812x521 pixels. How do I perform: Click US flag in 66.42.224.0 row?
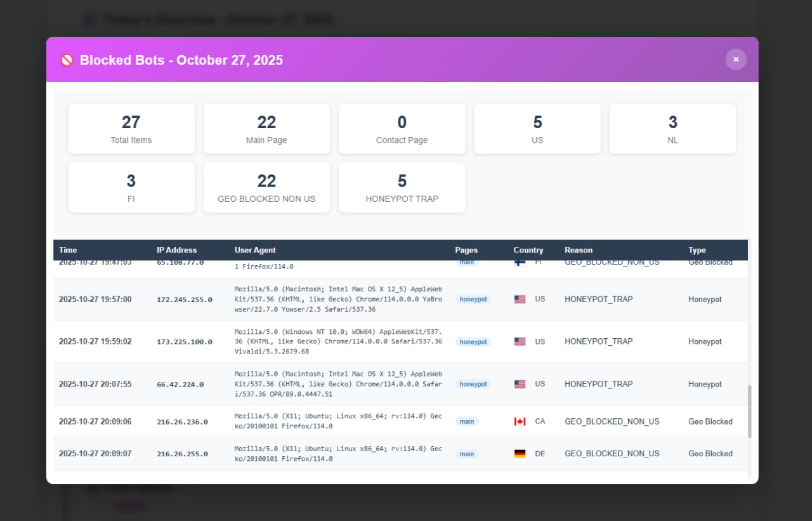(520, 384)
